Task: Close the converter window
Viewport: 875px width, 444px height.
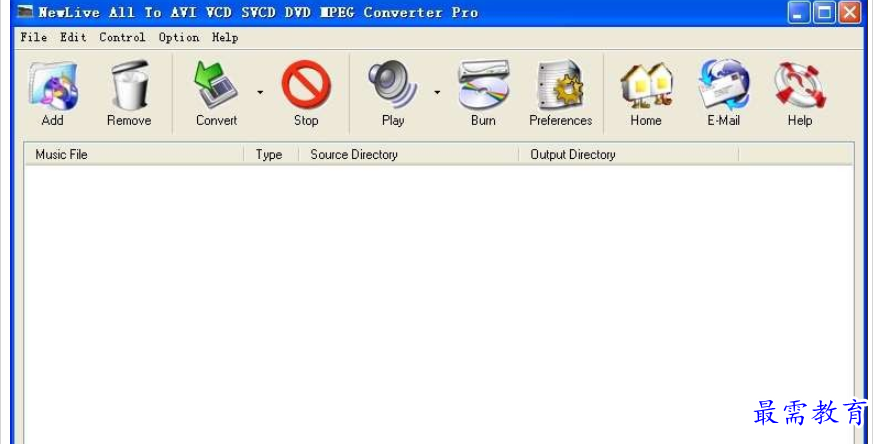Action: (x=850, y=12)
